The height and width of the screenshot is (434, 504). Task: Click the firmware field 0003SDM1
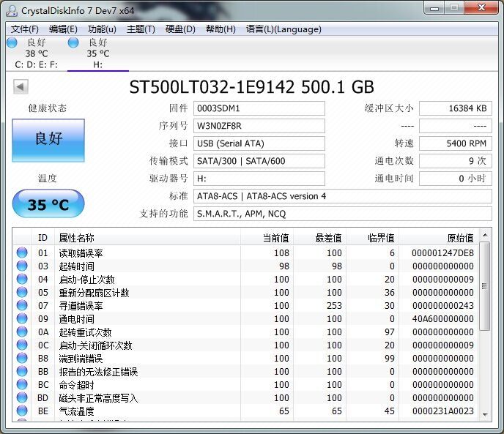[259, 108]
